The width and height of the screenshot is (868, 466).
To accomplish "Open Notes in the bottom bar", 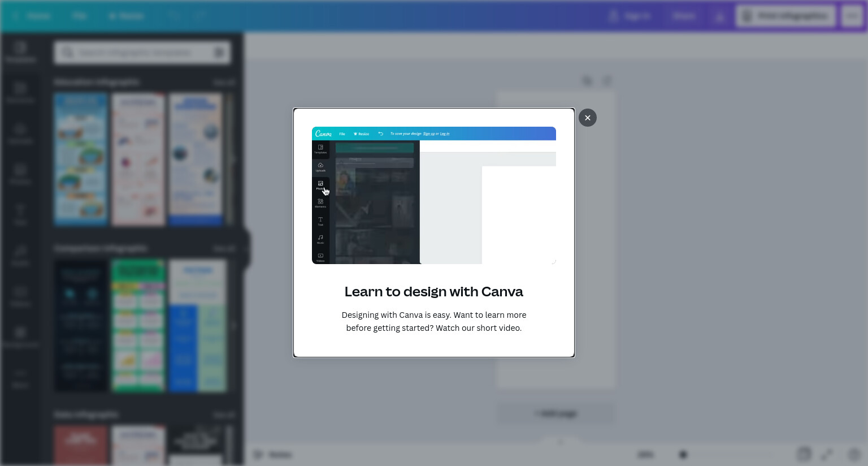I will (273, 454).
